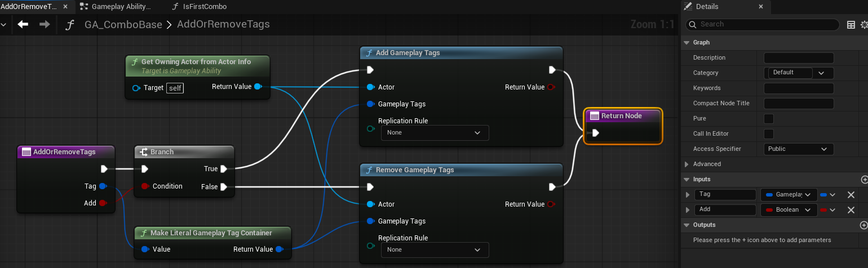Open the Access Specifier dropdown
The width and height of the screenshot is (868, 268).
point(798,149)
